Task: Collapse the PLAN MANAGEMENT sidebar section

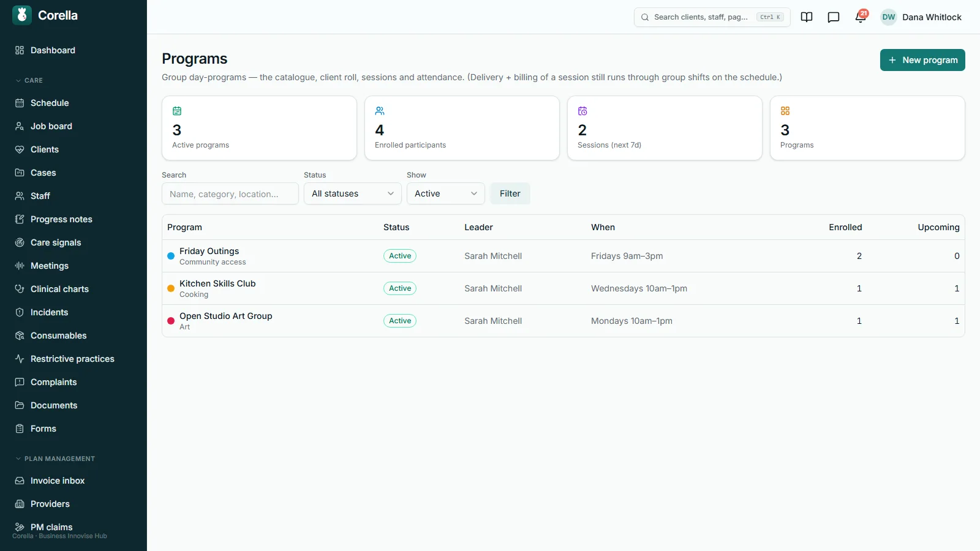Action: [x=55, y=459]
